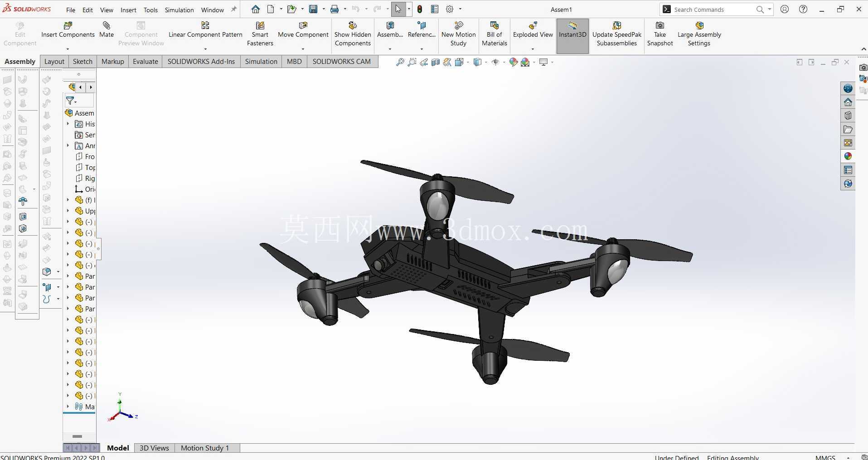This screenshot has width=868, height=460.
Task: Click Section View icon
Action: [436, 62]
